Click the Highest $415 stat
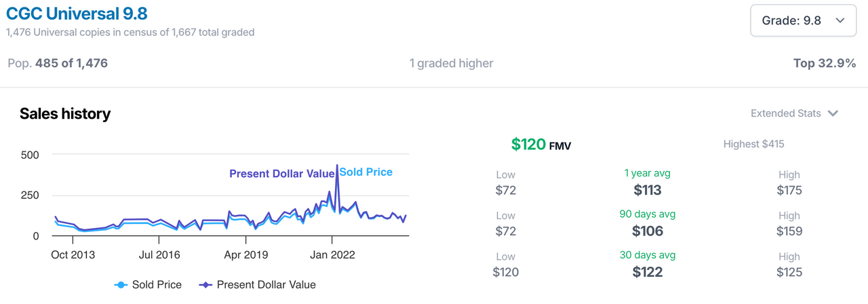The width and height of the screenshot is (868, 304). (x=753, y=144)
